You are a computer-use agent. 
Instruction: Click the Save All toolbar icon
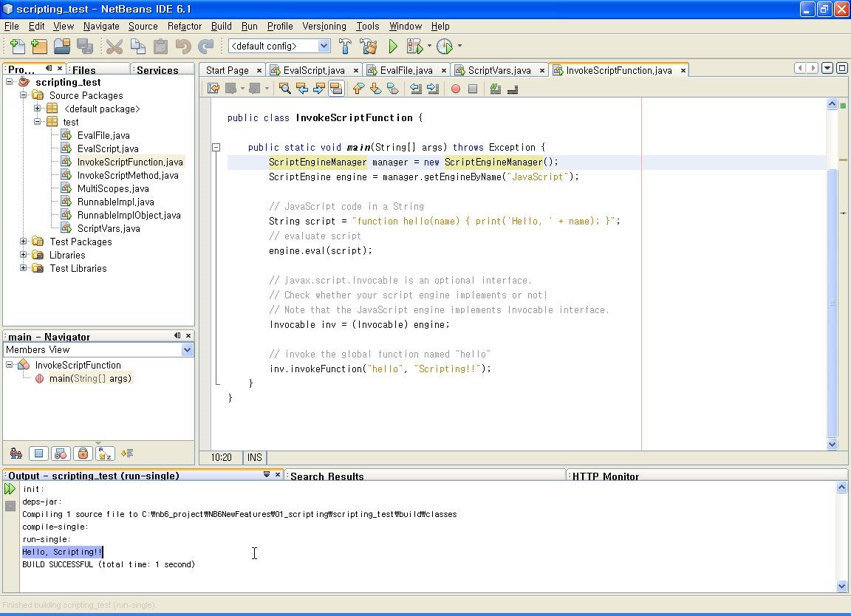(x=85, y=46)
